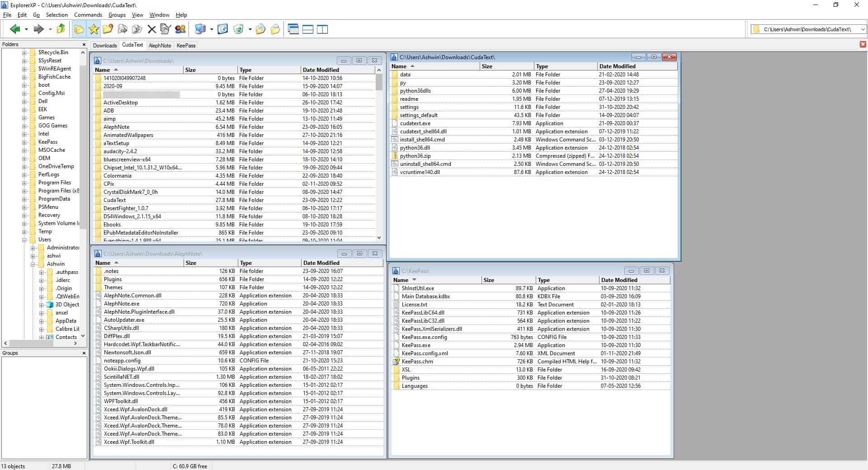Click the Recycle Bin toolbar icon
The image size is (868, 470).
[238, 29]
